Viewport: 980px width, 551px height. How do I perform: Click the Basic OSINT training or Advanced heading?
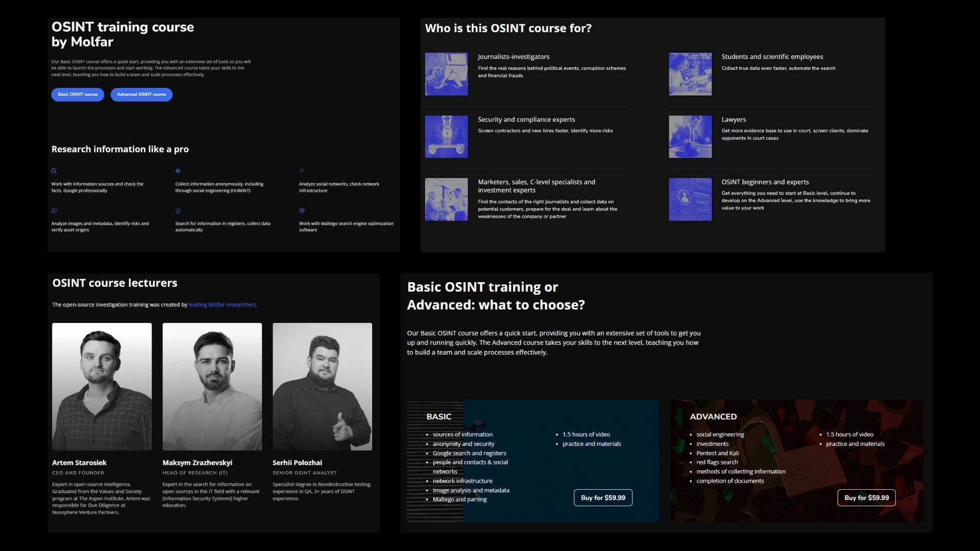496,296
